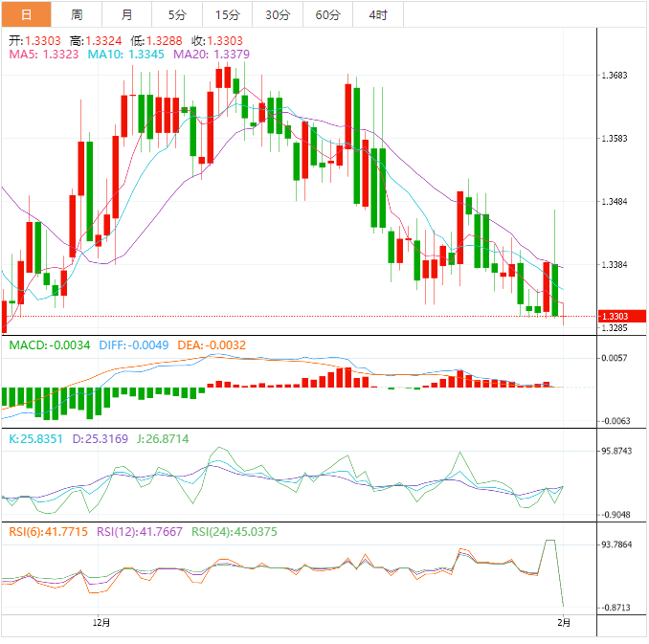Switch to the 4时 four-hour tab
Image resolution: width=649 pixels, height=644 pixels.
point(377,14)
